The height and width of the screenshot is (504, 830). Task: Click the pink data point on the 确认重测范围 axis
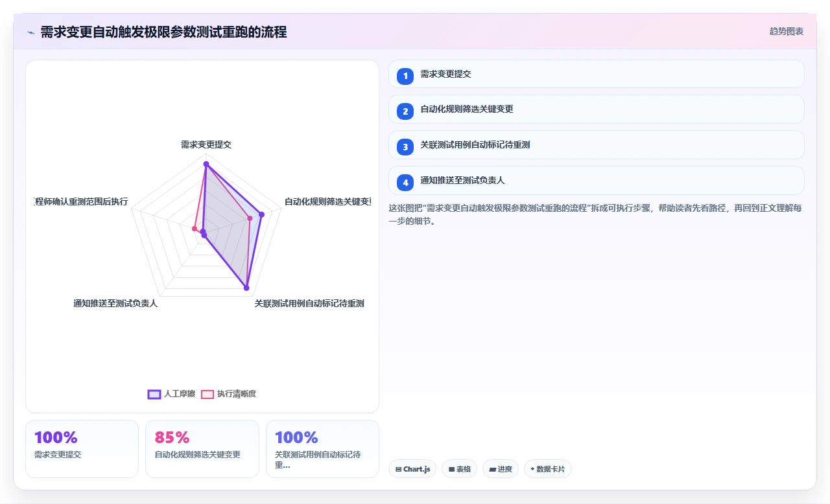[x=194, y=228]
